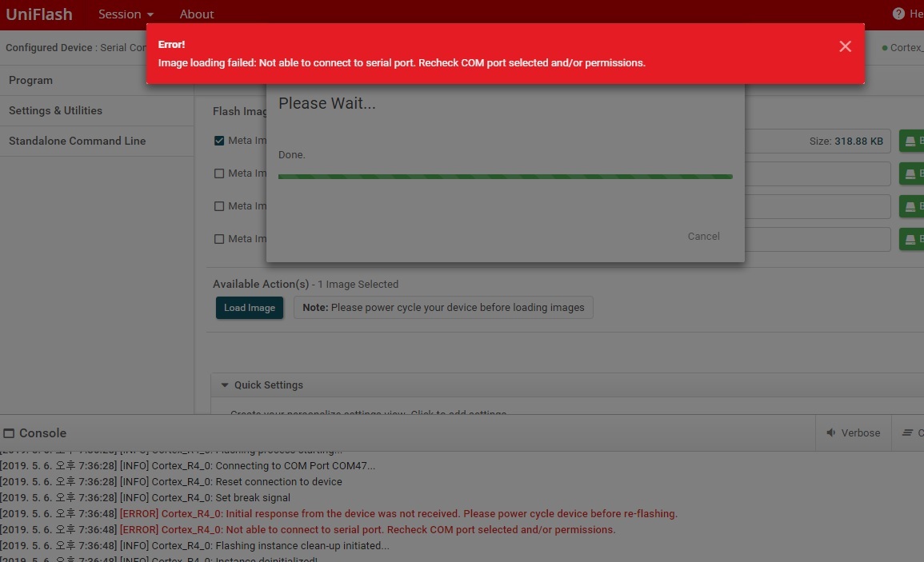This screenshot has height=562, width=924.
Task: Click 'Connecting to COM Port COM47' log line
Action: (187, 465)
